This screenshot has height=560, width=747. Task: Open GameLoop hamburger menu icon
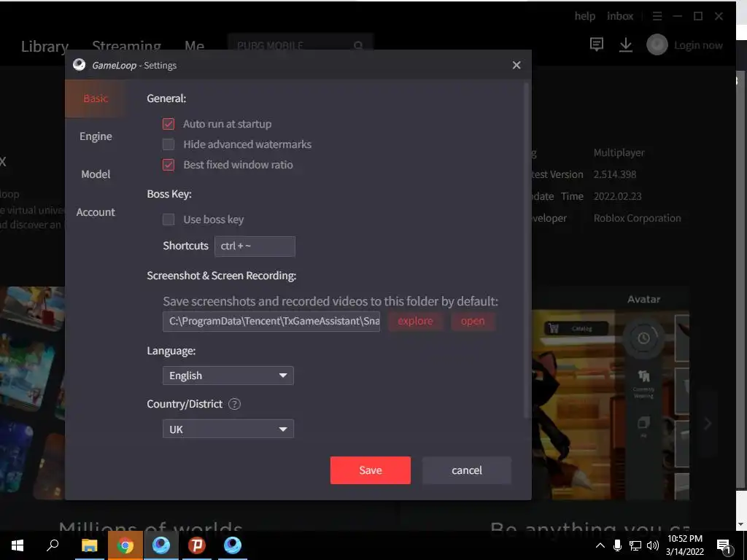(x=657, y=17)
